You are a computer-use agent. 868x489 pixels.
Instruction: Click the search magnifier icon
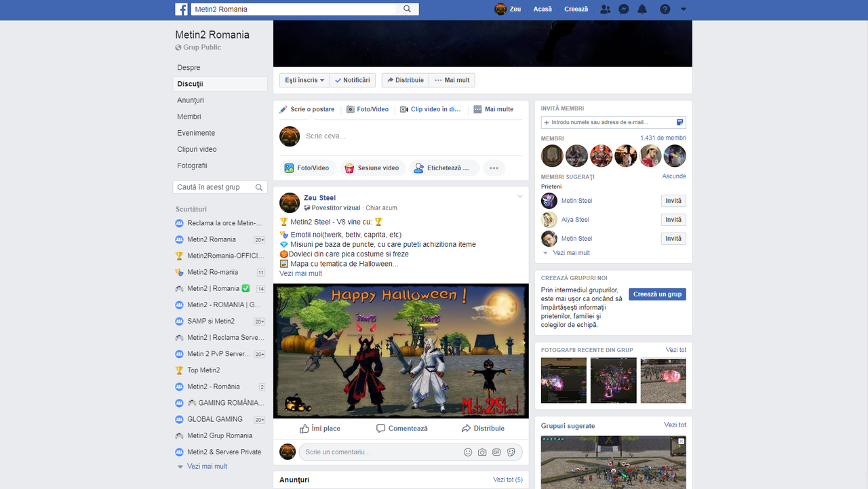click(407, 9)
